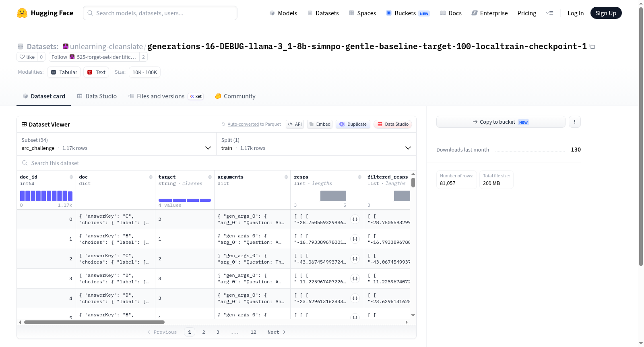
Task: Open Docs in top navigation
Action: tap(450, 13)
